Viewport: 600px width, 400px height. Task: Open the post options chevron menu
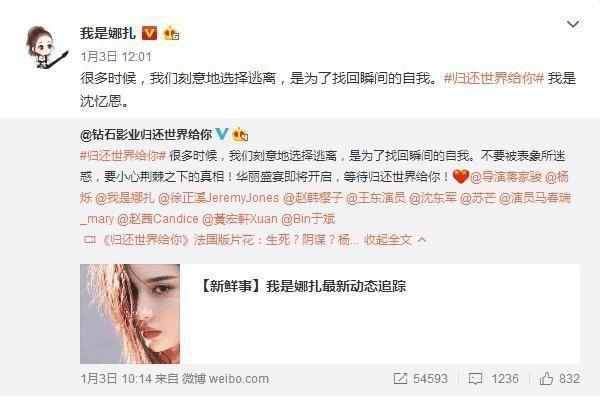pyautogui.click(x=572, y=24)
